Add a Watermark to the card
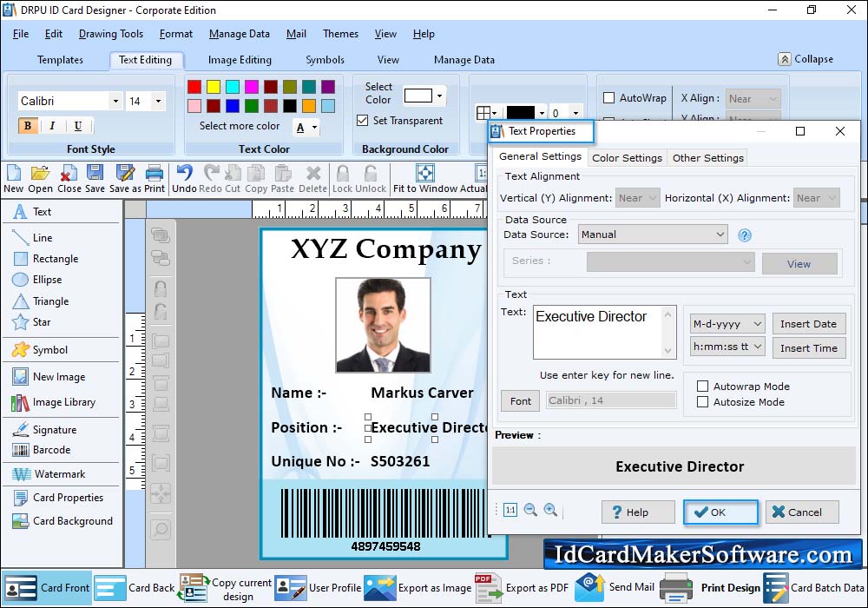This screenshot has width=868, height=608. point(49,474)
